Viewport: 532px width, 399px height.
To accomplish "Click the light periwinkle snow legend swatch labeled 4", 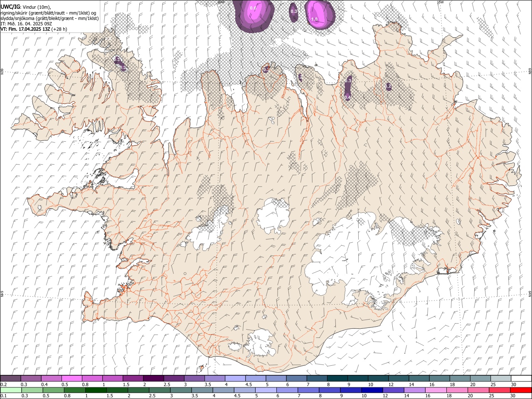I will pyautogui.click(x=234, y=378).
